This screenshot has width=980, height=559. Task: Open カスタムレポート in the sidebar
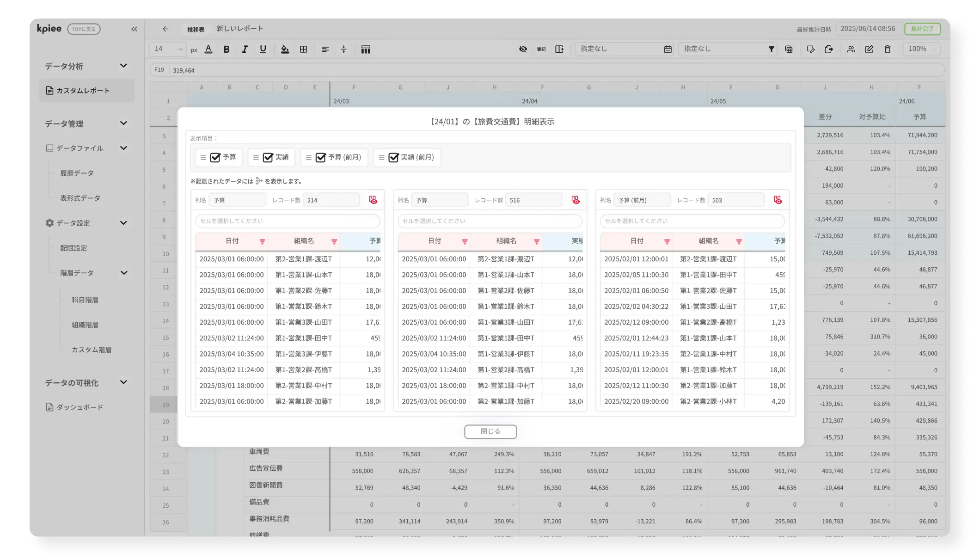point(83,91)
